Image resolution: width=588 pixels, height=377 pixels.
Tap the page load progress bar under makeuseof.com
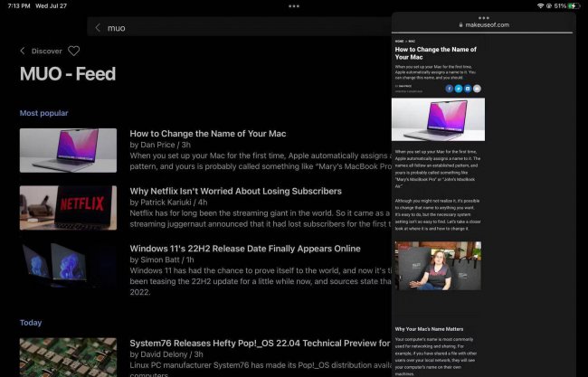point(482,33)
